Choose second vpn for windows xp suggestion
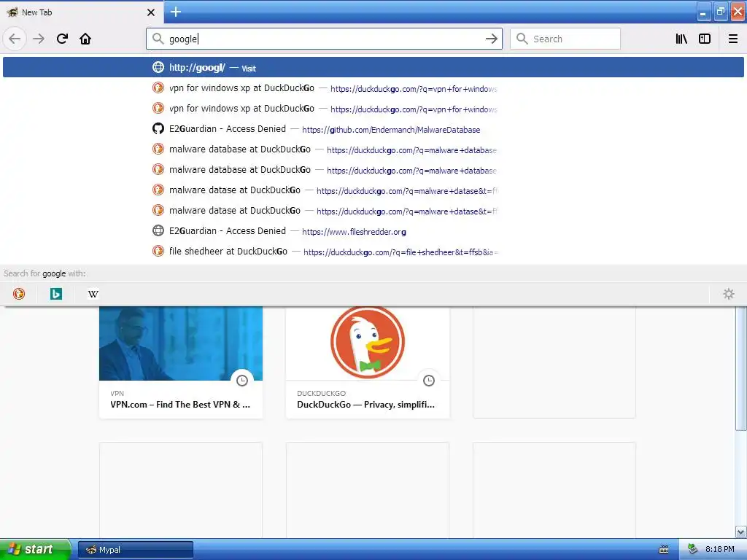The width and height of the screenshot is (747, 560). pos(373,109)
